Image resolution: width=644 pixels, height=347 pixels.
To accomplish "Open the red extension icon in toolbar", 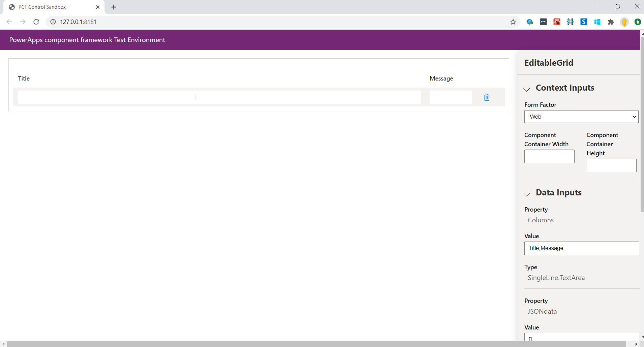I will pyautogui.click(x=557, y=22).
